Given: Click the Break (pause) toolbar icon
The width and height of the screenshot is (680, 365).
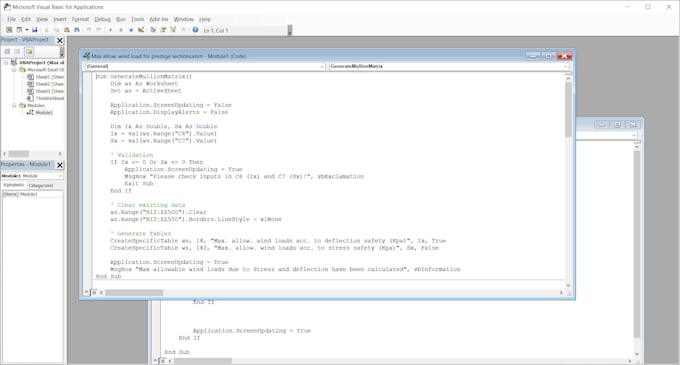Looking at the screenshot, I should click(x=121, y=30).
